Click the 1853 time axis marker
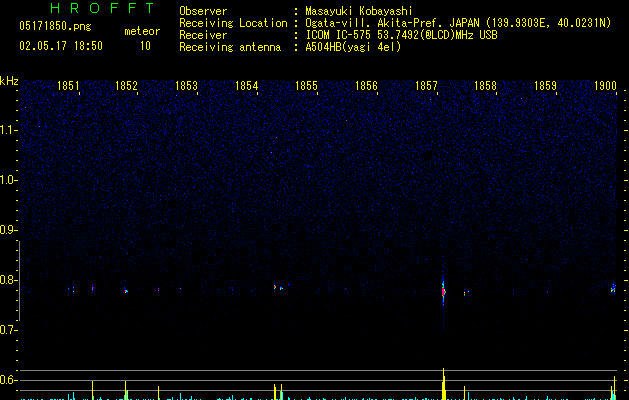The image size is (629, 400). (187, 86)
